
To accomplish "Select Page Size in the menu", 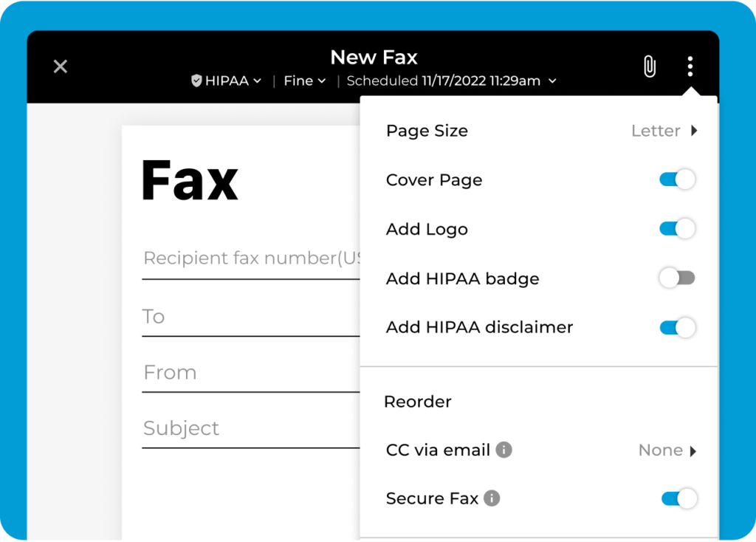I will [x=427, y=131].
